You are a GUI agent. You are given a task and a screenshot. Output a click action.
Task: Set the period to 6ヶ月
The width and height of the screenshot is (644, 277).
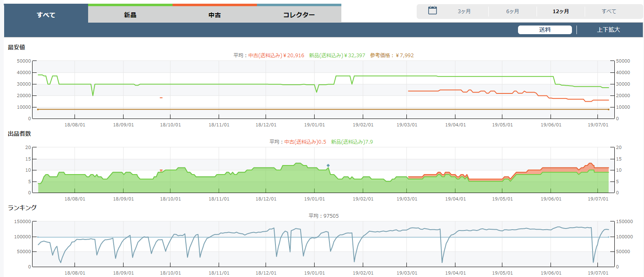(x=512, y=12)
